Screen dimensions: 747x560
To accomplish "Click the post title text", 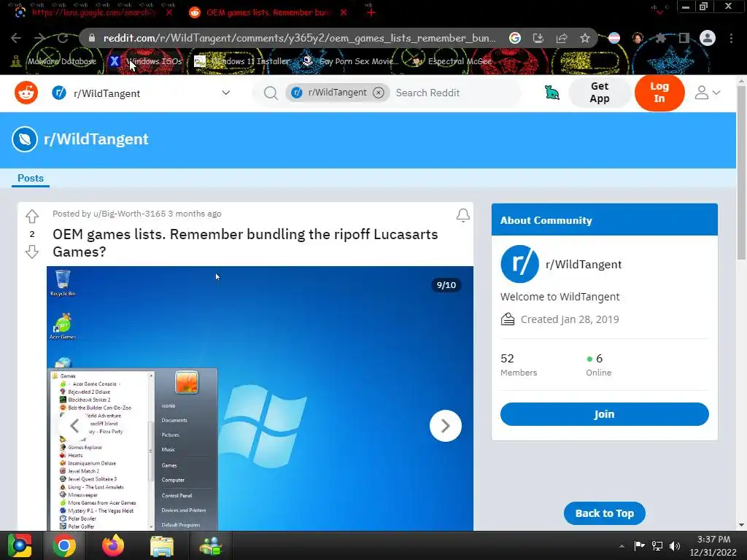I will tap(245, 243).
